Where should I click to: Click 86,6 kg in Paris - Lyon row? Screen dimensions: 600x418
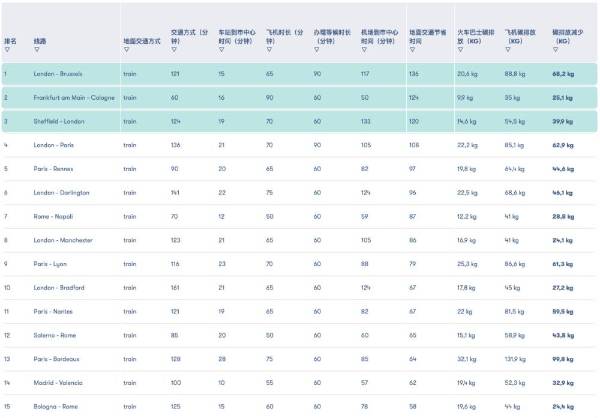pos(515,264)
